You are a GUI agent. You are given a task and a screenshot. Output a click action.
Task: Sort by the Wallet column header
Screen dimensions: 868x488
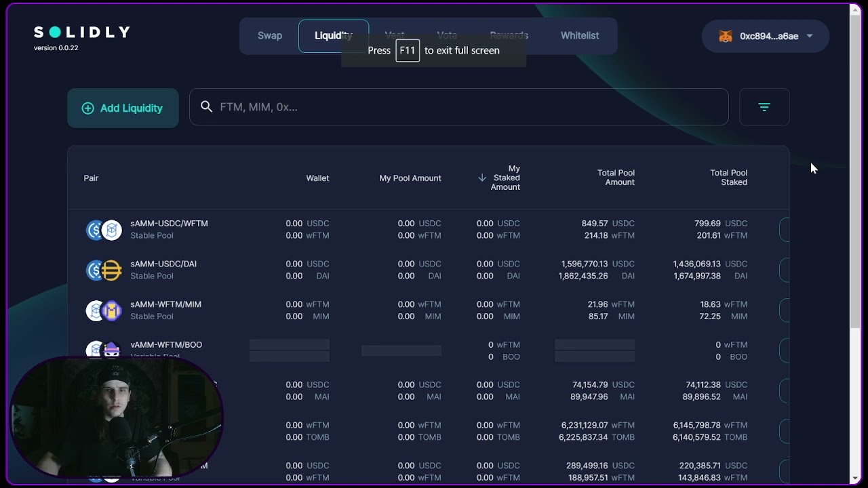pyautogui.click(x=317, y=178)
